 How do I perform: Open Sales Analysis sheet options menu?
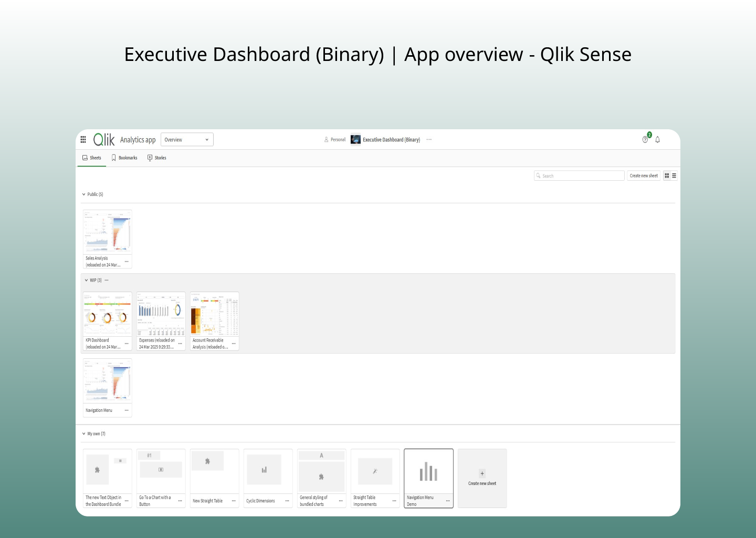click(127, 262)
